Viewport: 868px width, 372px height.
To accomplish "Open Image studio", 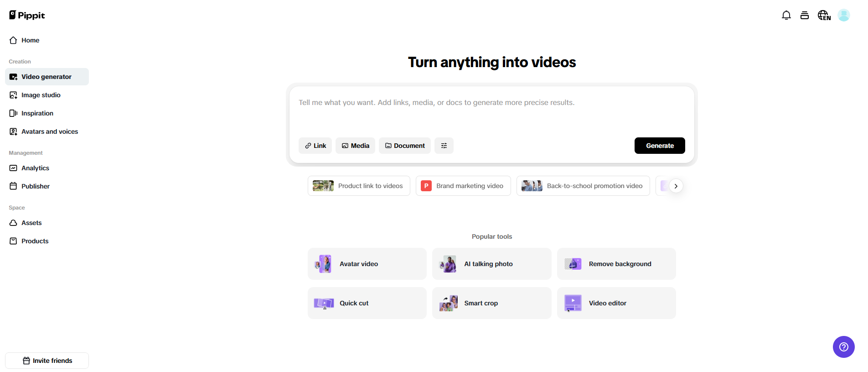I will (x=47, y=95).
